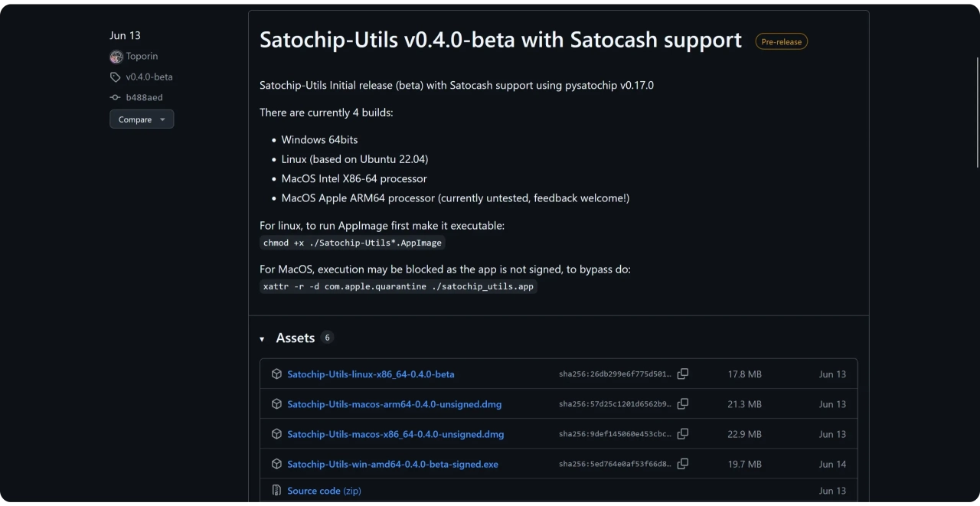Download the win-amd64 beta-signed exe
980x506 pixels.
[x=392, y=464]
